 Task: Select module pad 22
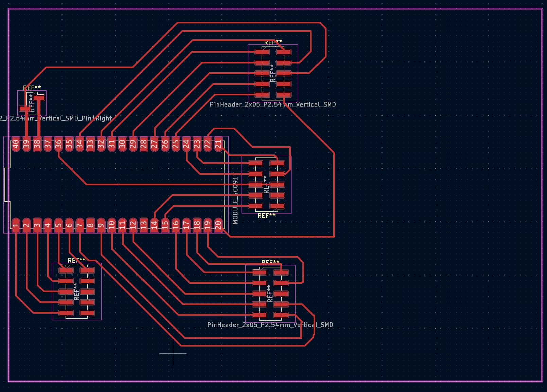point(208,144)
